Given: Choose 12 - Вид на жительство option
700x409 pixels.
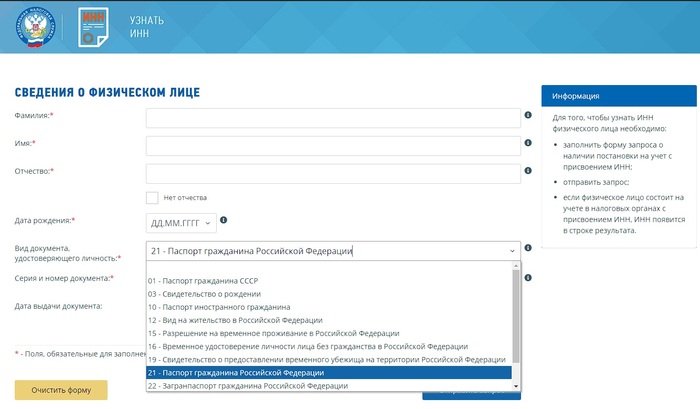Looking at the screenshot, I should tap(329, 320).
